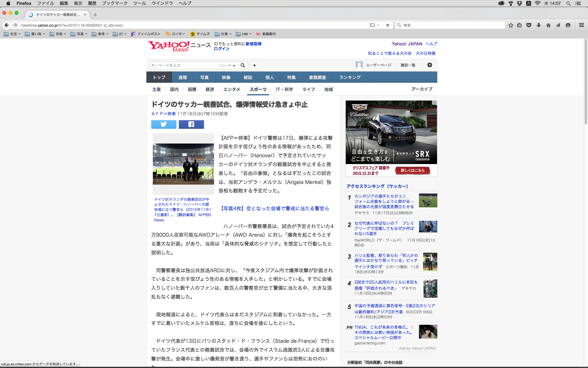This screenshot has width=588, height=368.
Task: Click the Yahoo News search magnifier icon
Action: click(x=243, y=65)
